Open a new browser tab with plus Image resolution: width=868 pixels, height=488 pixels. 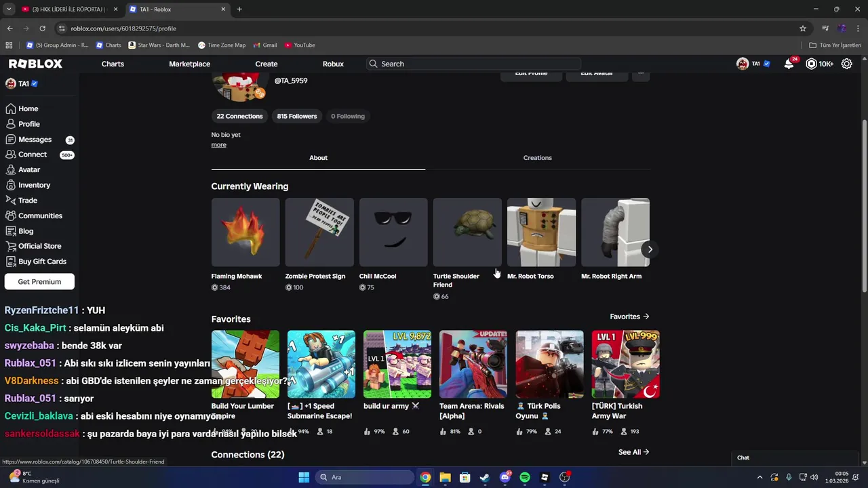click(239, 9)
